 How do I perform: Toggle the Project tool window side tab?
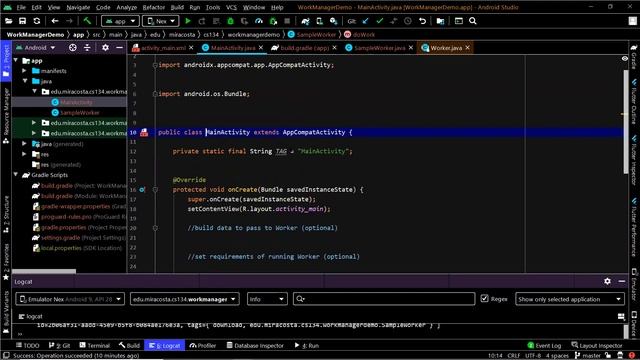tap(6, 60)
